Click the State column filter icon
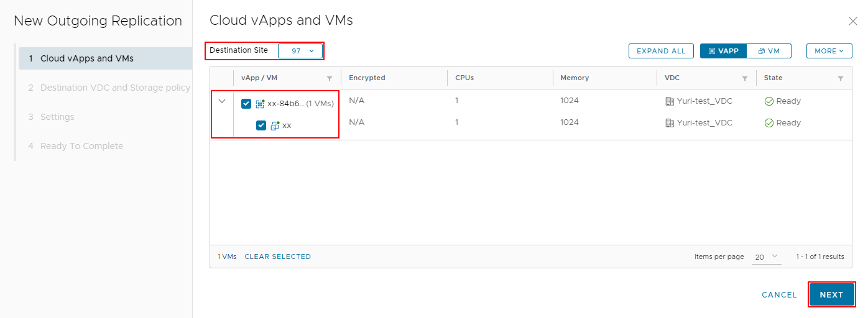 click(x=841, y=79)
